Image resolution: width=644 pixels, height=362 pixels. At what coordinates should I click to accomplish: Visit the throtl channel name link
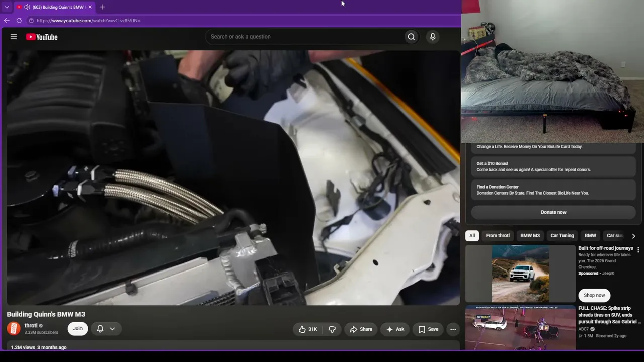click(31, 326)
